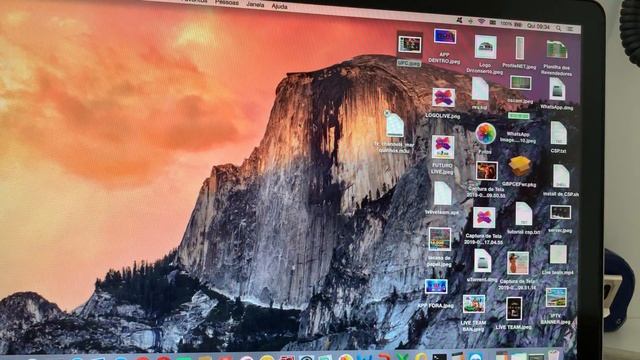
Task: Select the Planilha dos Revendedores file icon
Action: 557,50
